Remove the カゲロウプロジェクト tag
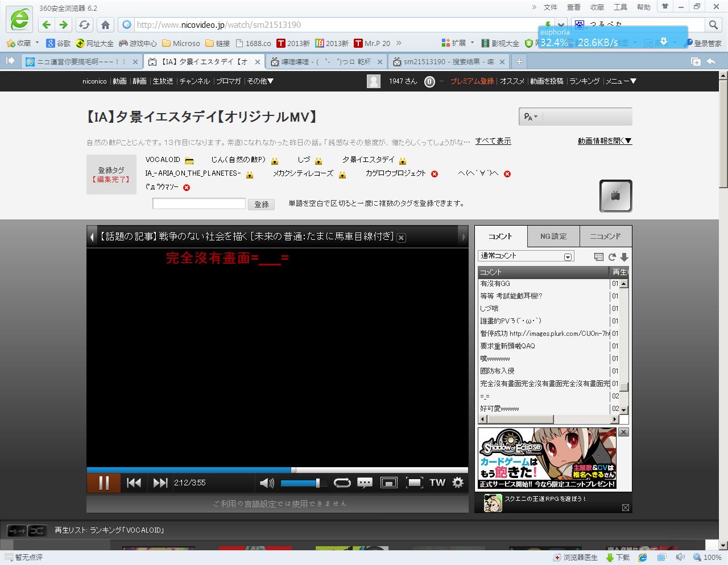The image size is (728, 565). click(x=435, y=174)
